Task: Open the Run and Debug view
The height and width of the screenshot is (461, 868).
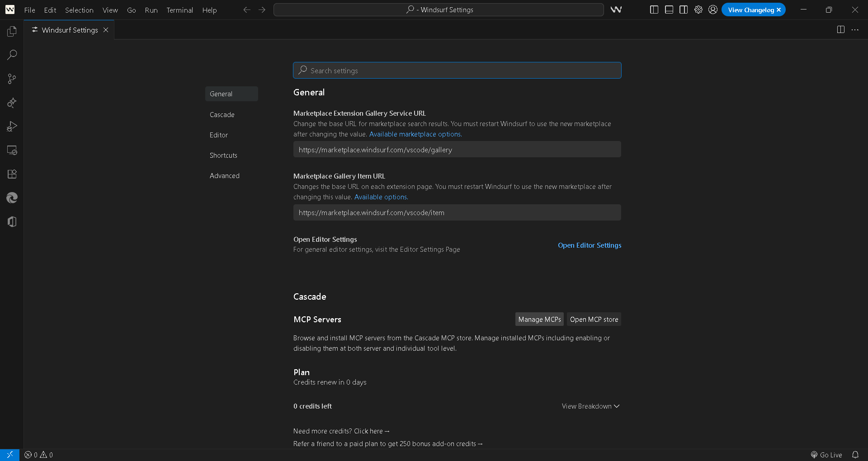Action: pyautogui.click(x=12, y=127)
